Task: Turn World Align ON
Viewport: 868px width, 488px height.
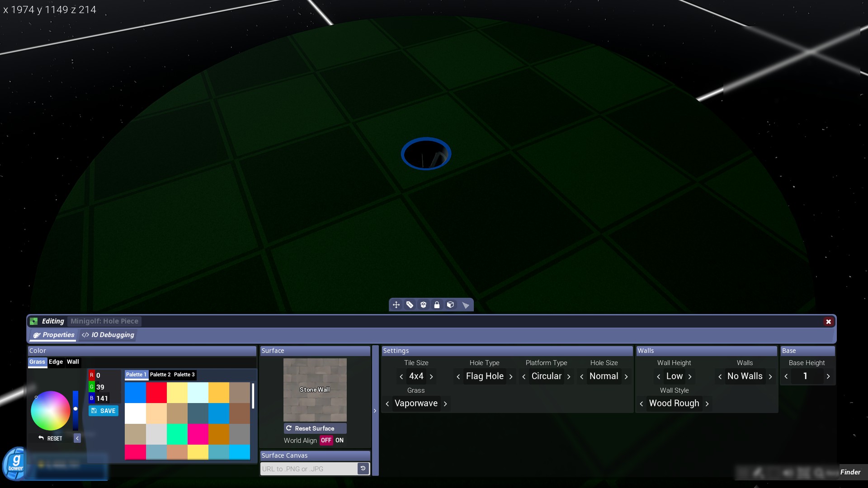Action: (x=340, y=440)
